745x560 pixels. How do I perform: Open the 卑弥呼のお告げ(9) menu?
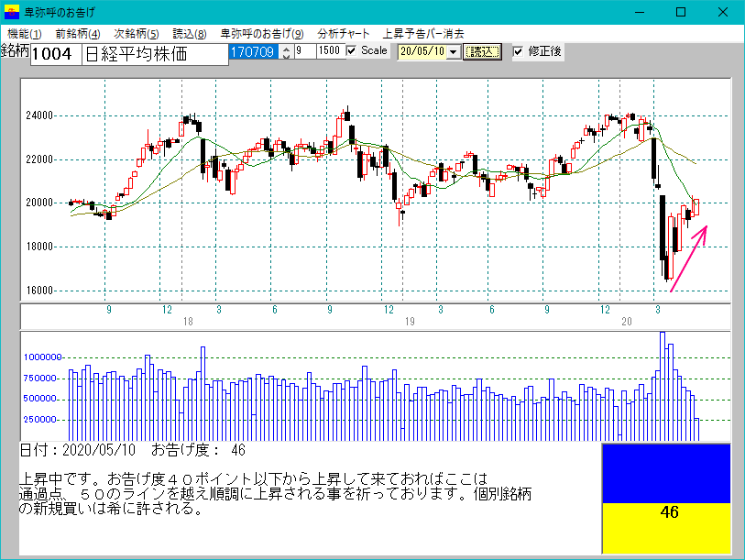coord(262,34)
